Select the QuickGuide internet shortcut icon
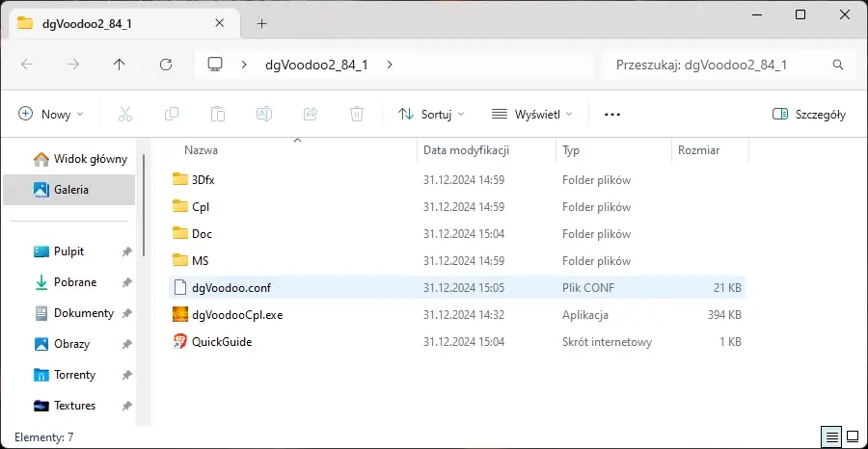 (180, 342)
